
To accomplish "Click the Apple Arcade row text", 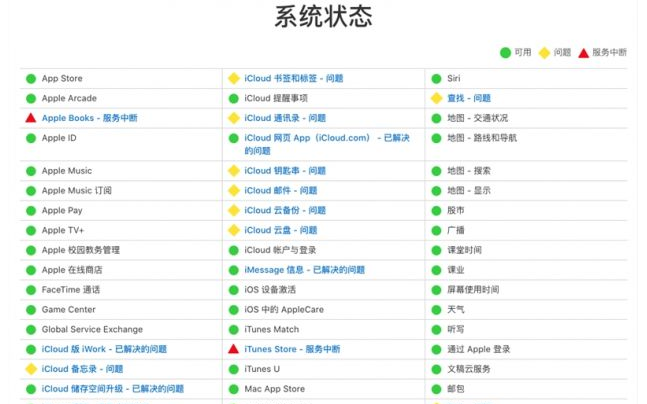I will point(69,98).
